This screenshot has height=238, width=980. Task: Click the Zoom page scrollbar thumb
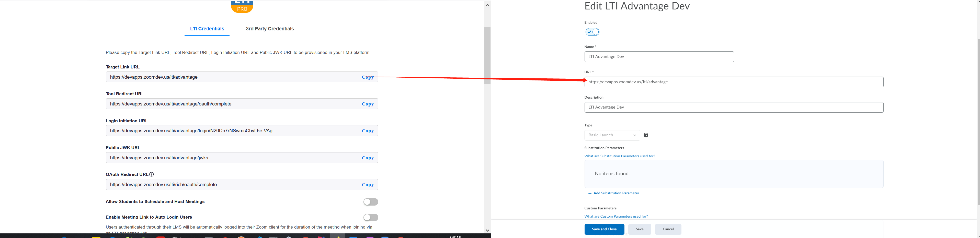coord(487,55)
